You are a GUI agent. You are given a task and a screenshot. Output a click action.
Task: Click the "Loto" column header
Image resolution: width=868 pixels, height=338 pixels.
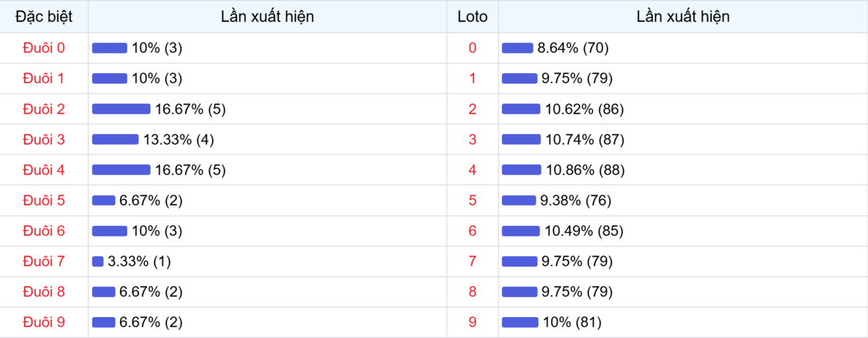[472, 17]
